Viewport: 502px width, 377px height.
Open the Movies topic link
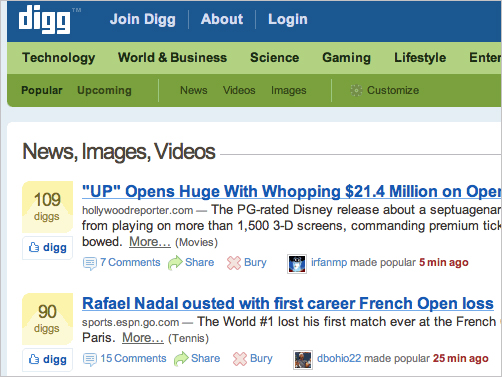point(196,242)
